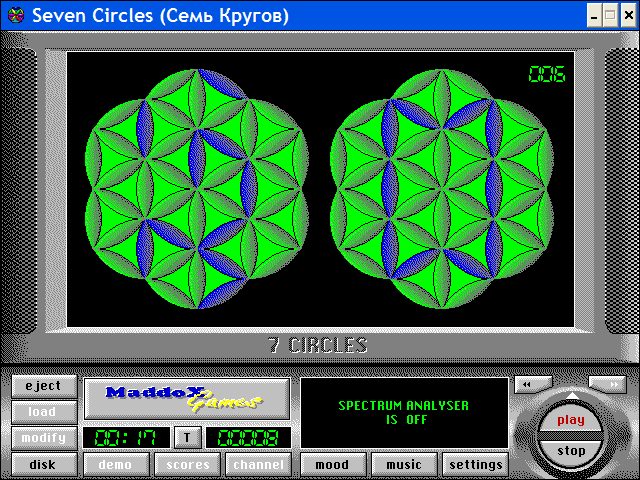This screenshot has width=640, height=480.
Task: Change the mood setting
Action: click(x=333, y=464)
